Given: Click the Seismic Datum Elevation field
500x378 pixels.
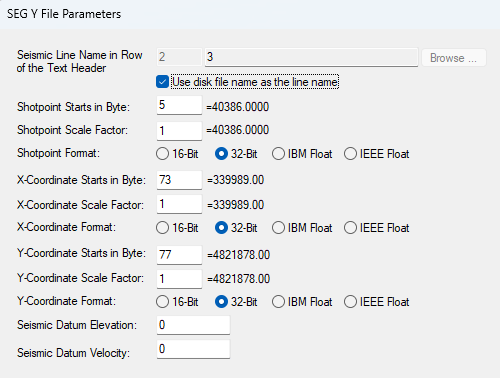Looking at the screenshot, I should pyautogui.click(x=193, y=325).
